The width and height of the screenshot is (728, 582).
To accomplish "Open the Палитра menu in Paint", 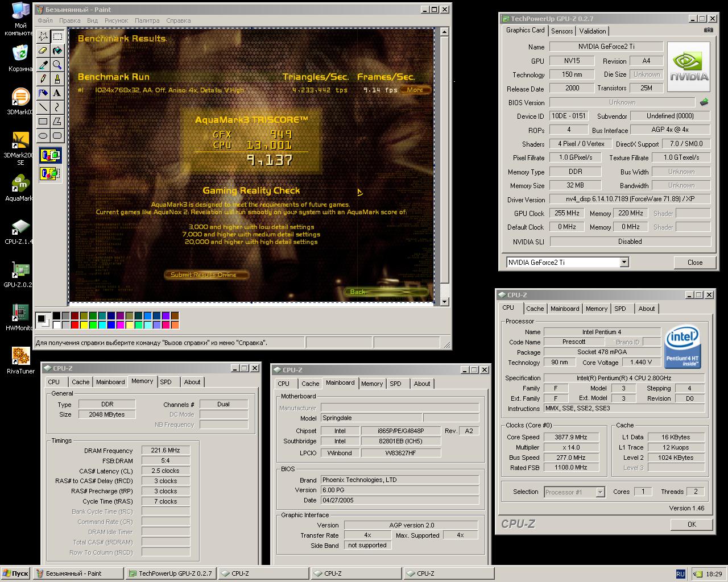I will coord(147,20).
